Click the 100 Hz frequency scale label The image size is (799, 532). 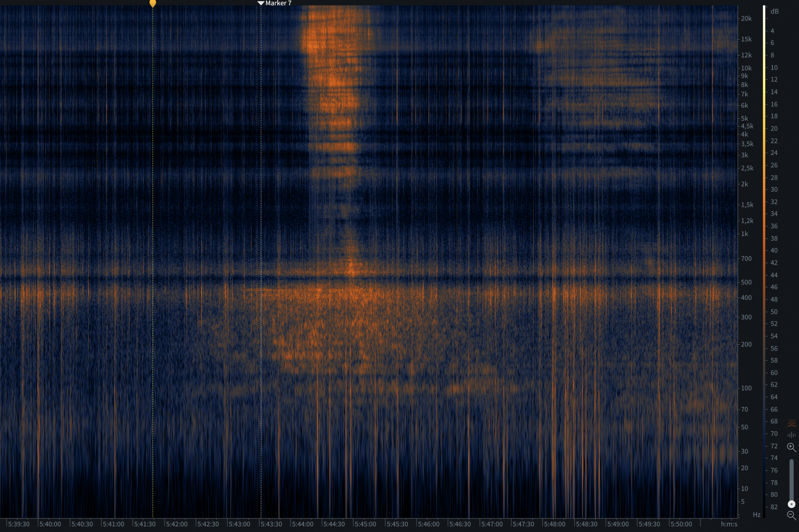point(746,388)
